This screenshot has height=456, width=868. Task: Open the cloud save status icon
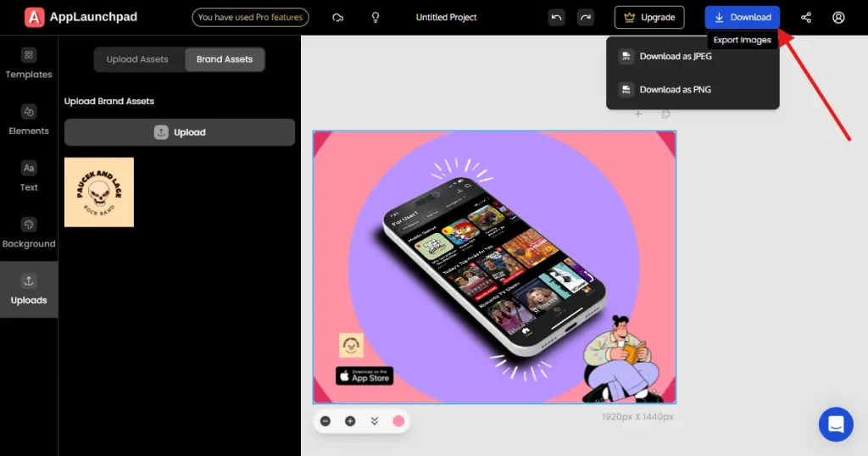coord(337,18)
